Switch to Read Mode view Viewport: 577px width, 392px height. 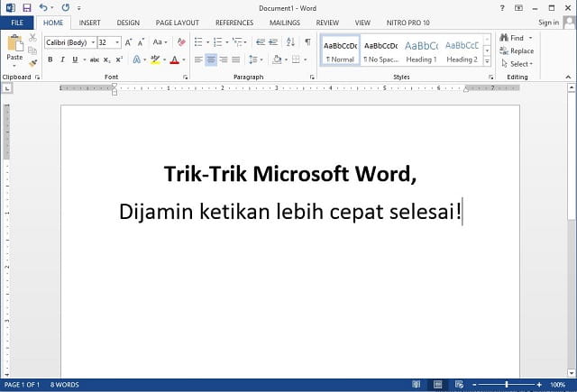coord(417,385)
